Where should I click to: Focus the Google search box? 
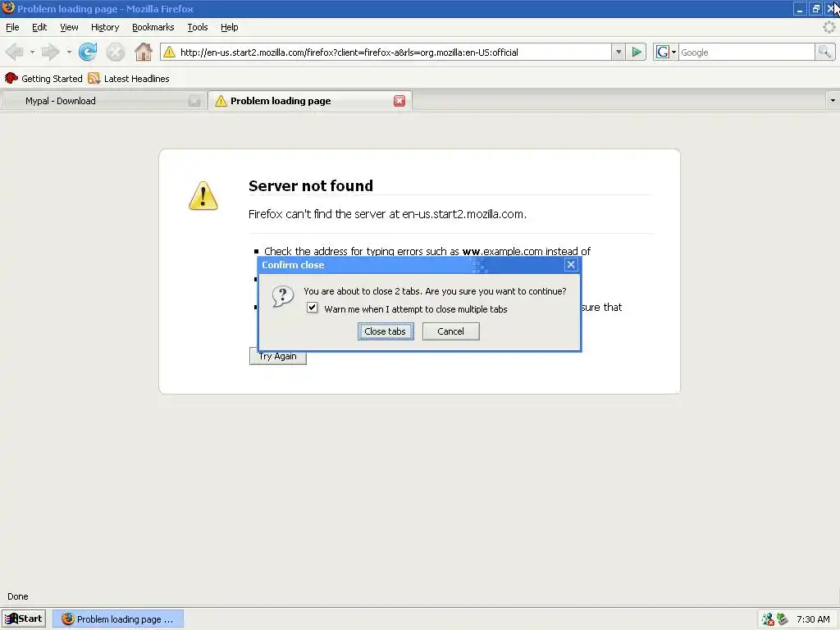[746, 52]
